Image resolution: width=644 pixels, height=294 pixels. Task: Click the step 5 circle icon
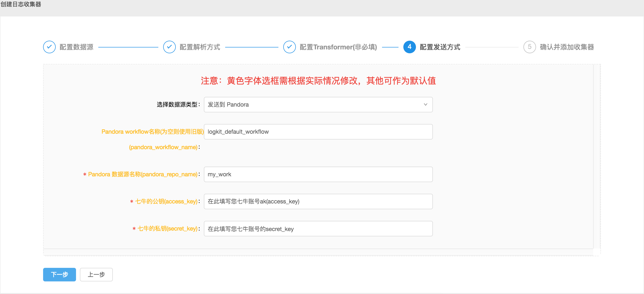[529, 47]
